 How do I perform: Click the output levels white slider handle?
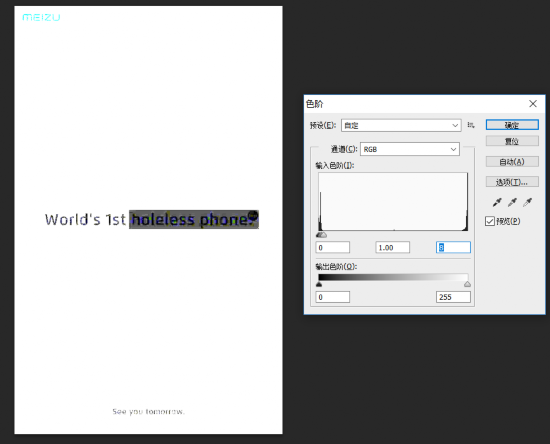(467, 284)
